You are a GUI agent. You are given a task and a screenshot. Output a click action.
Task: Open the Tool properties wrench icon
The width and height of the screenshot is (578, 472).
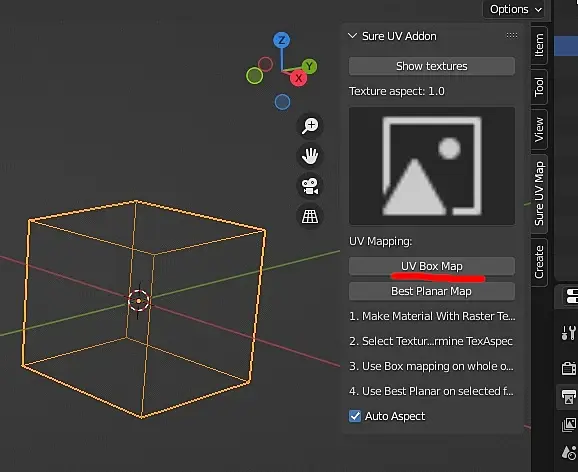coord(568,333)
